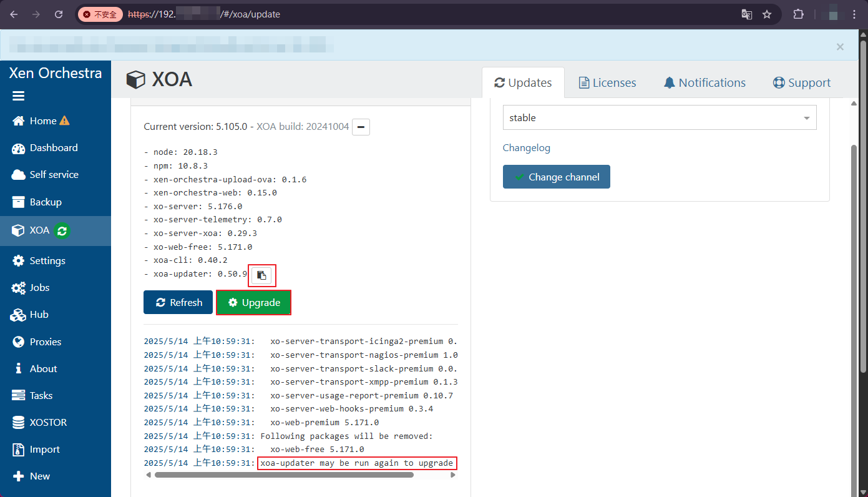Open the Changelog link
Viewport: 868px width, 497px height.
[527, 148]
